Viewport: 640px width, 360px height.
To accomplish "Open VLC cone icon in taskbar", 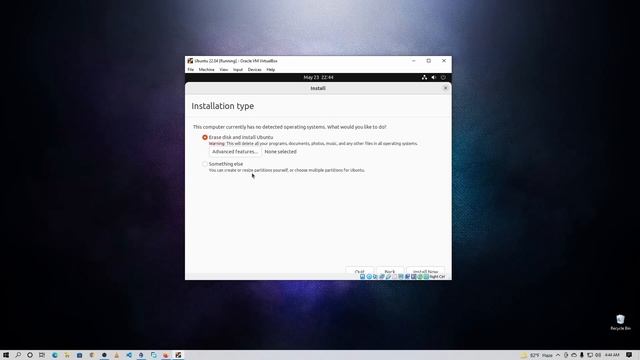I will pos(116,355).
